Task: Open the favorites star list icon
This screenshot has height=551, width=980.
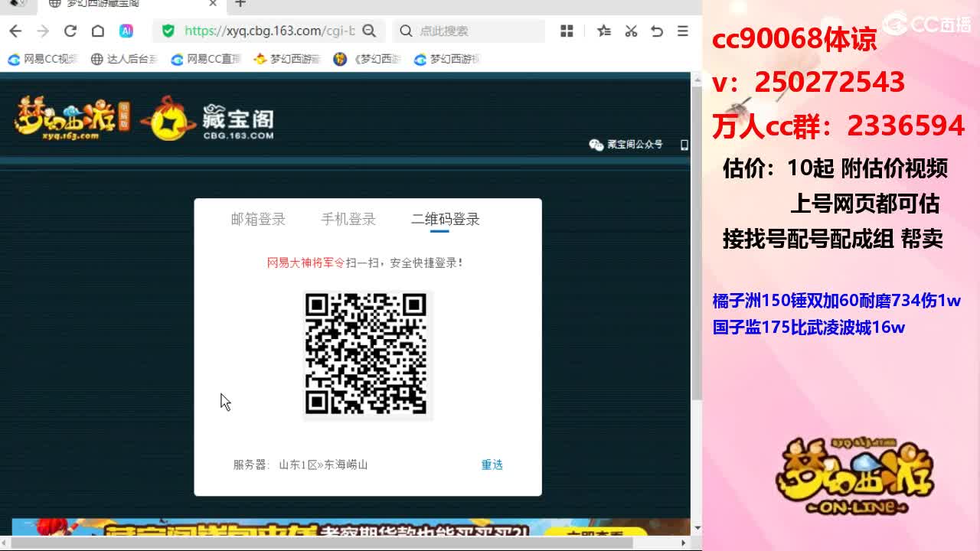Action: tap(604, 31)
